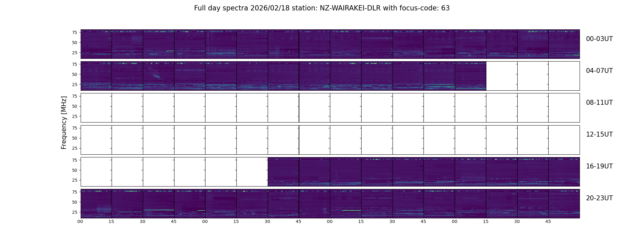The image size is (644, 245).
Task: Click the plot title mentioning NZ-WAIRAKEI-DLR
Action: (322, 8)
